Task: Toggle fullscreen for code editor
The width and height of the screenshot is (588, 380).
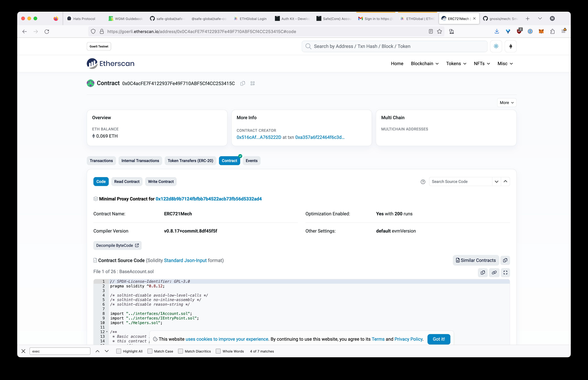Action: (505, 273)
